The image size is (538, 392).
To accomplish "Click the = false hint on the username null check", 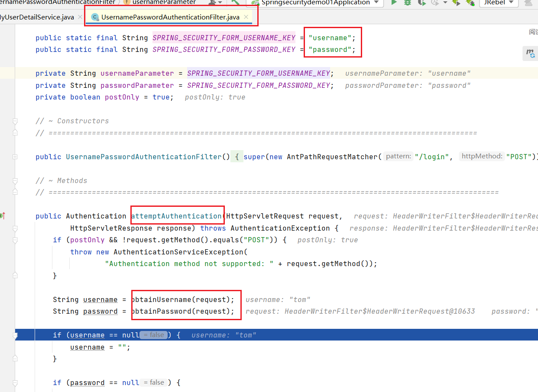I will tap(154, 335).
